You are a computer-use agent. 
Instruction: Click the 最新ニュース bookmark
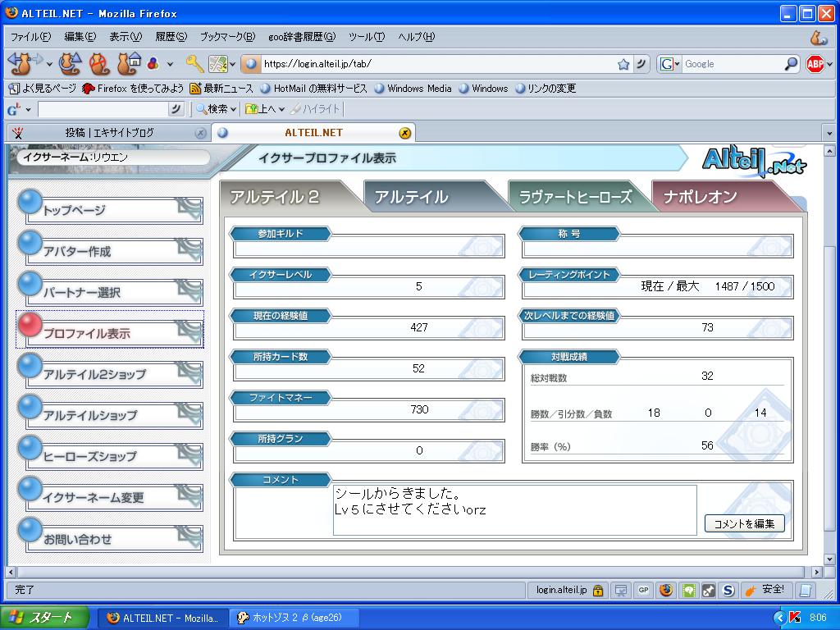221,89
